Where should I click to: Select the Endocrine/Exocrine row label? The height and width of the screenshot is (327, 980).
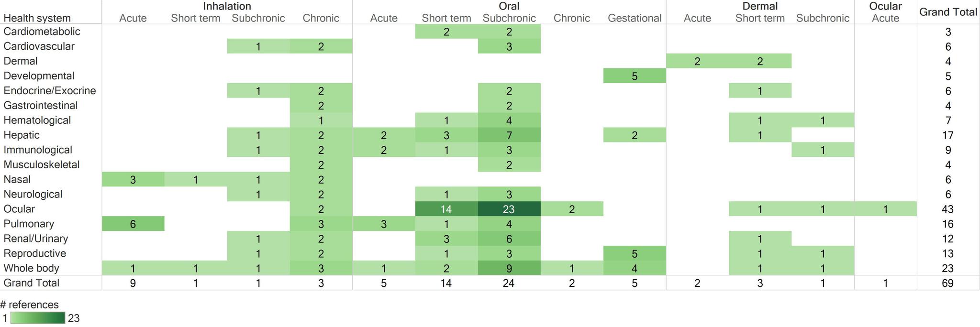(x=49, y=91)
